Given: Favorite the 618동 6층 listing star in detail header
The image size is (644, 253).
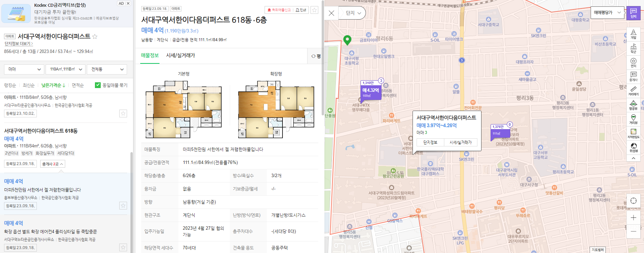Looking at the screenshot, I should (314, 10).
